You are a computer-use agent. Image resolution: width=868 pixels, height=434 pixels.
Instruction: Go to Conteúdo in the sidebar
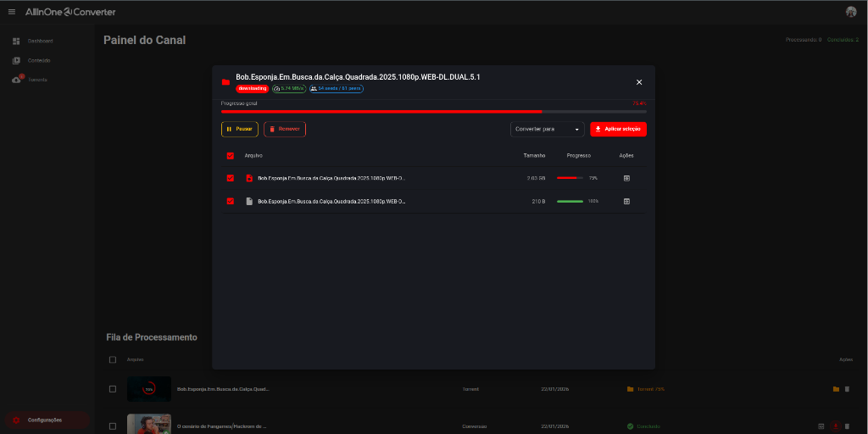(38, 60)
